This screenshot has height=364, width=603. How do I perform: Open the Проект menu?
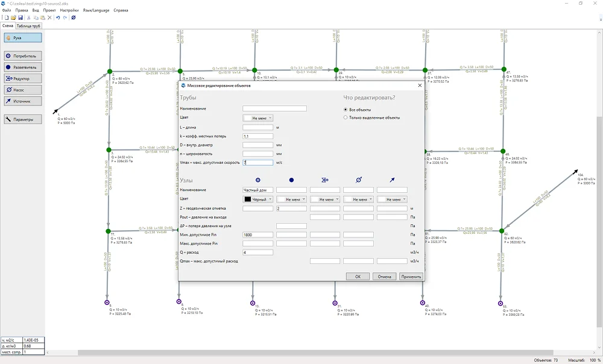[50, 10]
